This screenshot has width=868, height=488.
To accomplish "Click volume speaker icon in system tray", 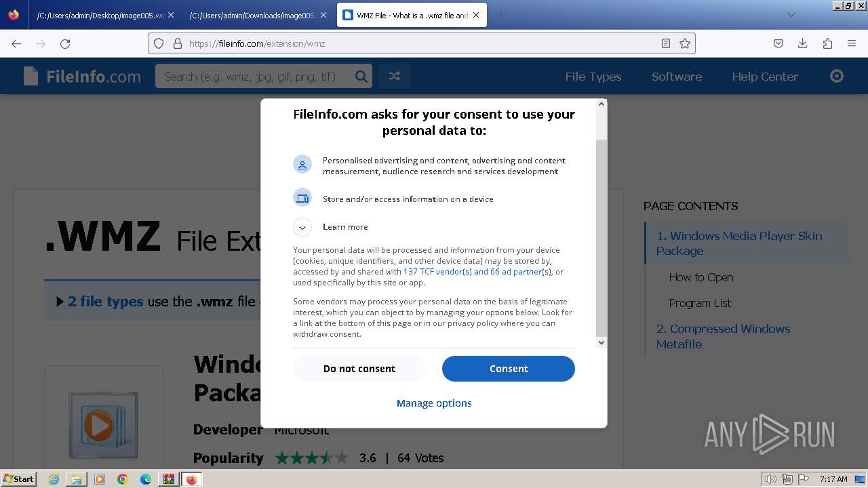I will coord(771,479).
